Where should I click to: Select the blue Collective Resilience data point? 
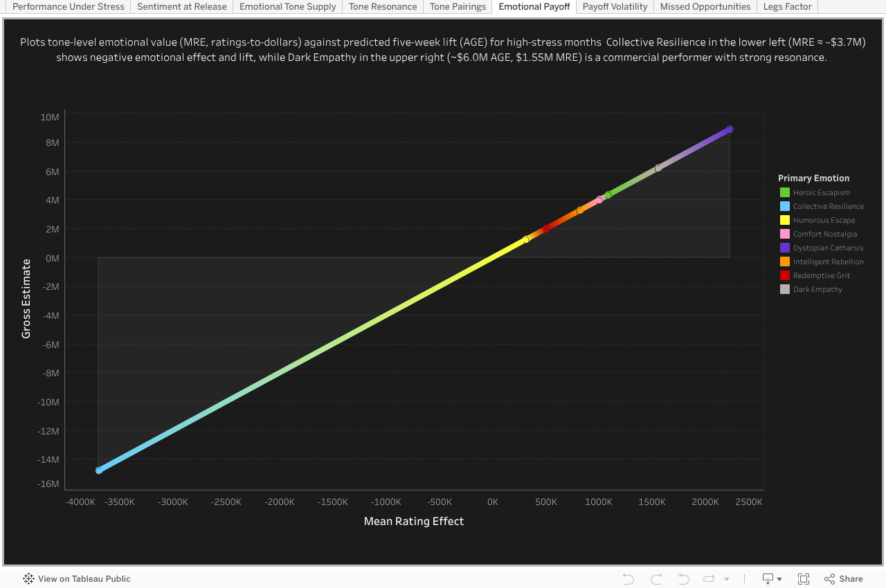point(98,470)
